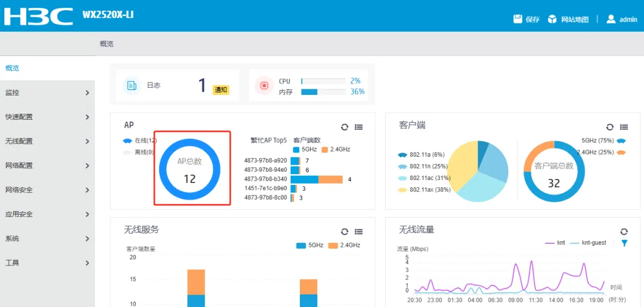Select AP 4873-97b8-b340 in Top5
The image size is (644, 307).
pyautogui.click(x=265, y=179)
